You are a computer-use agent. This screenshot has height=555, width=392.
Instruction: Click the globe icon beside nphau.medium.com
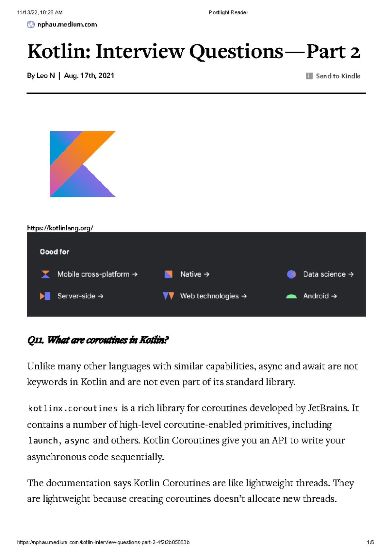31,25
